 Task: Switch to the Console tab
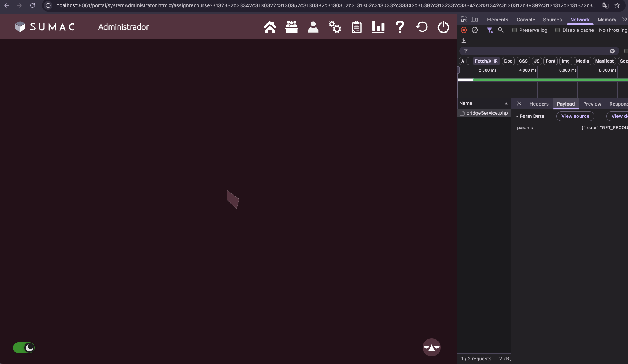pyautogui.click(x=526, y=20)
